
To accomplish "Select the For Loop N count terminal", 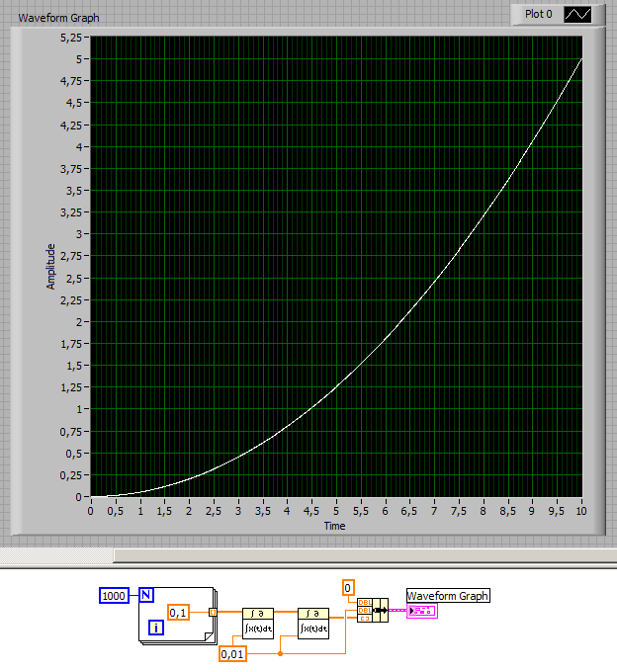I will coord(146,595).
